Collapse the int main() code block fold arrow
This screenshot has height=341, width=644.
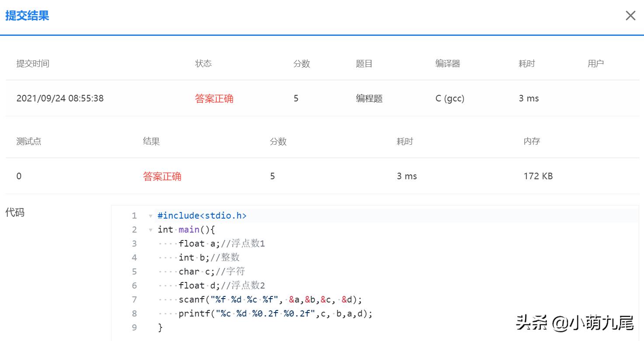tap(150, 230)
